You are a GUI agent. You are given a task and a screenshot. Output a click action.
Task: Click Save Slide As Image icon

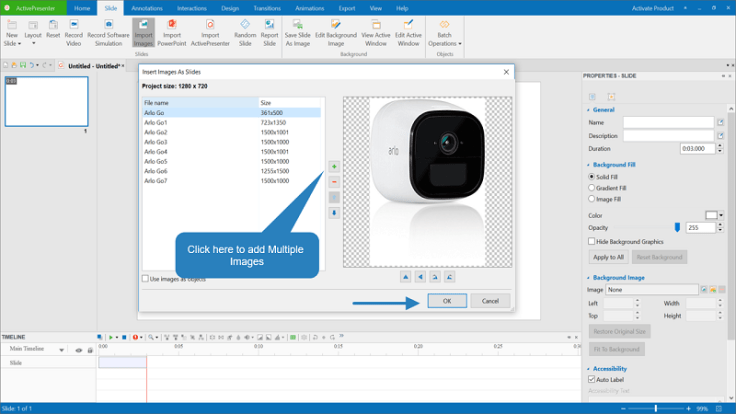click(297, 32)
